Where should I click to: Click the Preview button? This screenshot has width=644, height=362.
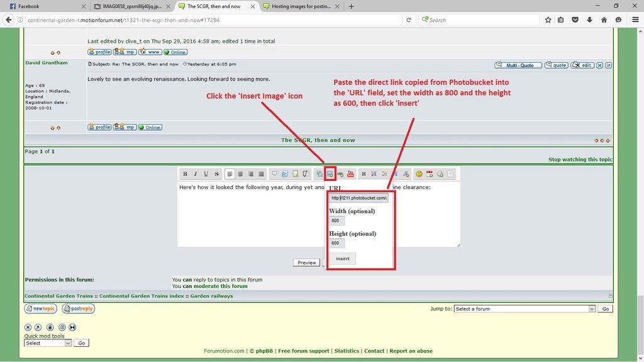(x=306, y=262)
